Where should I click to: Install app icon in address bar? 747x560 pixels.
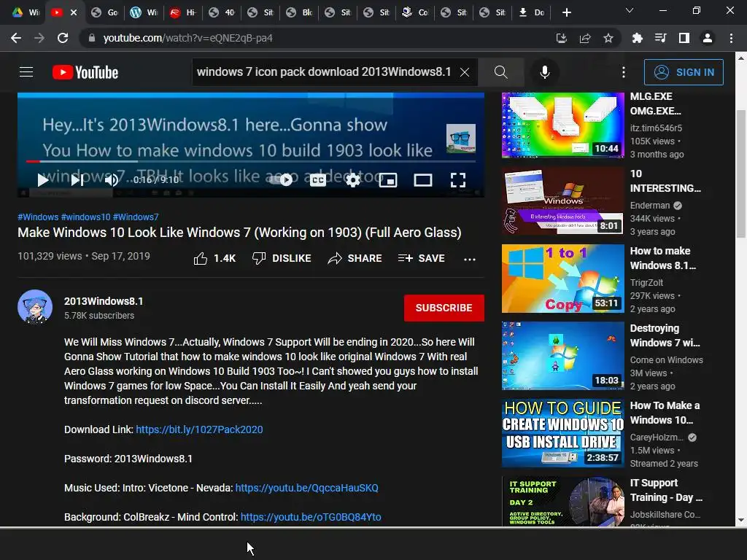[x=562, y=38]
